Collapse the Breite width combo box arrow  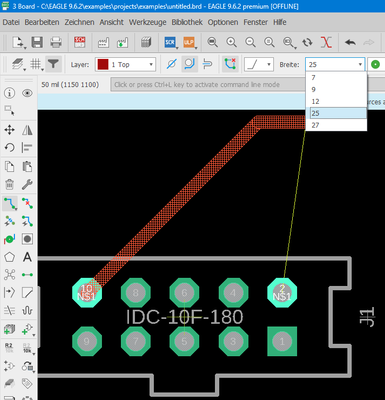click(360, 64)
